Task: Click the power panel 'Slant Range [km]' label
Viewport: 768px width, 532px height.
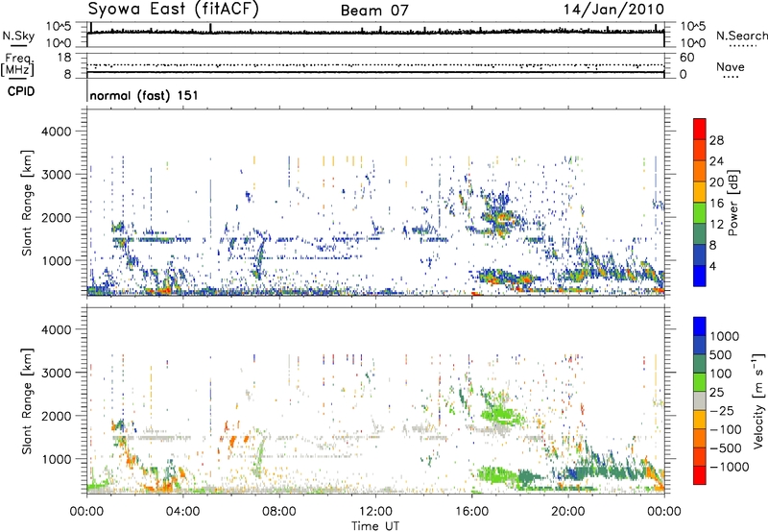Action: (27, 203)
